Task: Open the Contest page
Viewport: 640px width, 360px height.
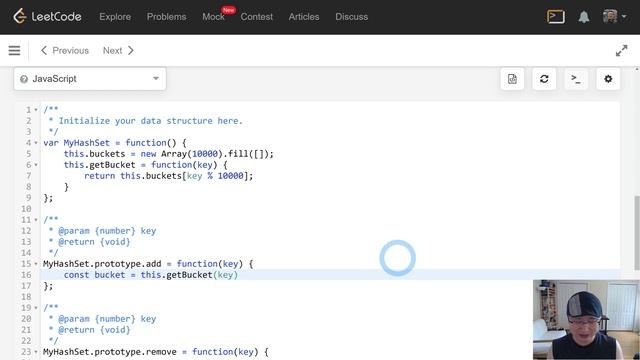Action: (x=256, y=17)
